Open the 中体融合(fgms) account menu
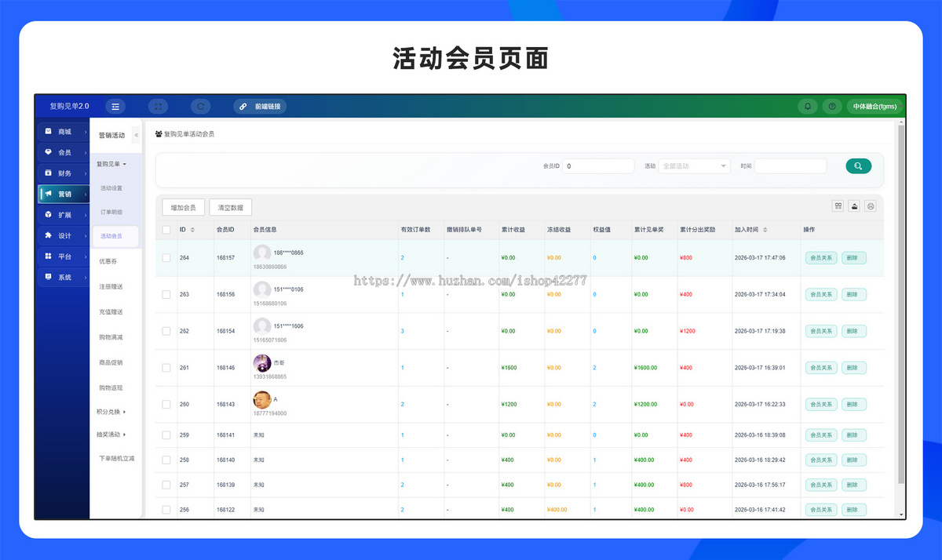 click(x=875, y=106)
